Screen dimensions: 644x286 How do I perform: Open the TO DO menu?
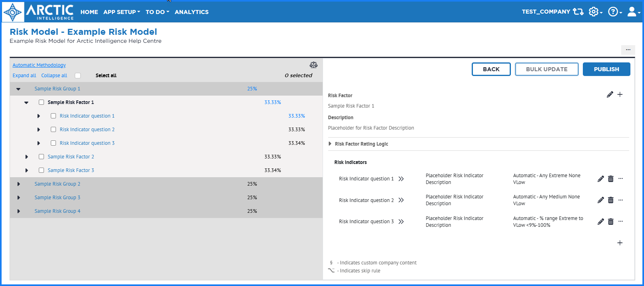coord(158,12)
